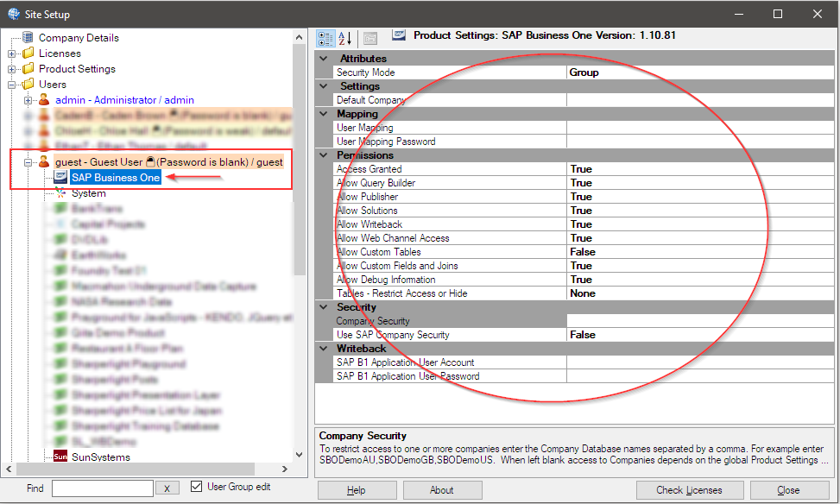Viewport: 840px width, 504px height.
Task: Select the SunSystems tree item
Action: [101, 457]
